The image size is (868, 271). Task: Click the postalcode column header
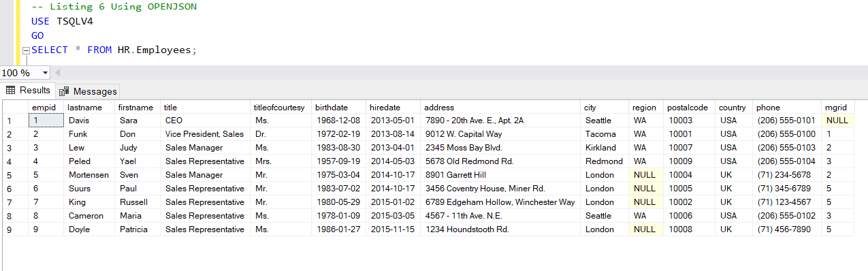tap(690, 108)
